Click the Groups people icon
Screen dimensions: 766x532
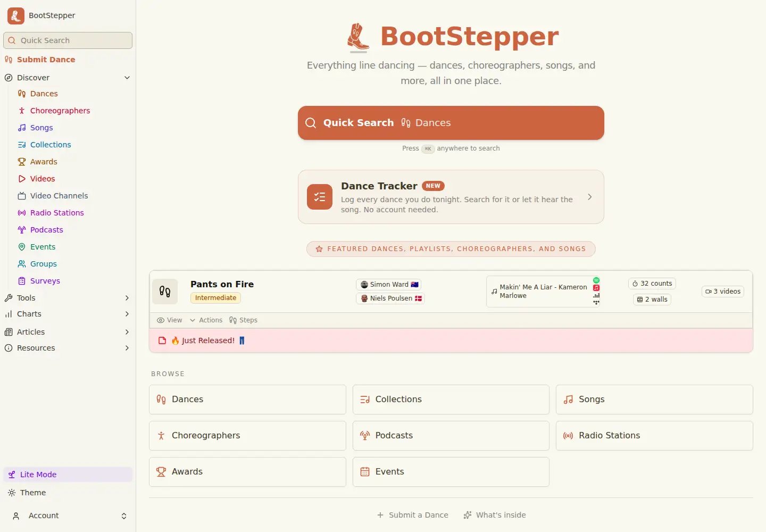click(x=22, y=264)
